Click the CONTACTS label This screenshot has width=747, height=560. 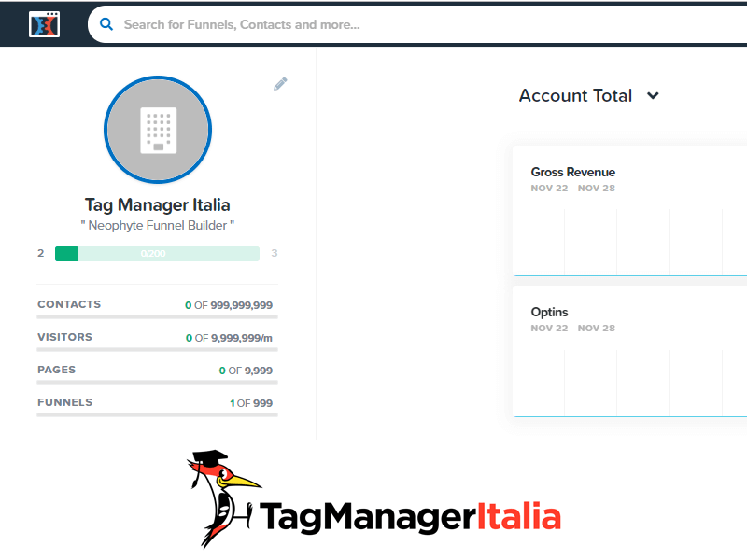69,304
